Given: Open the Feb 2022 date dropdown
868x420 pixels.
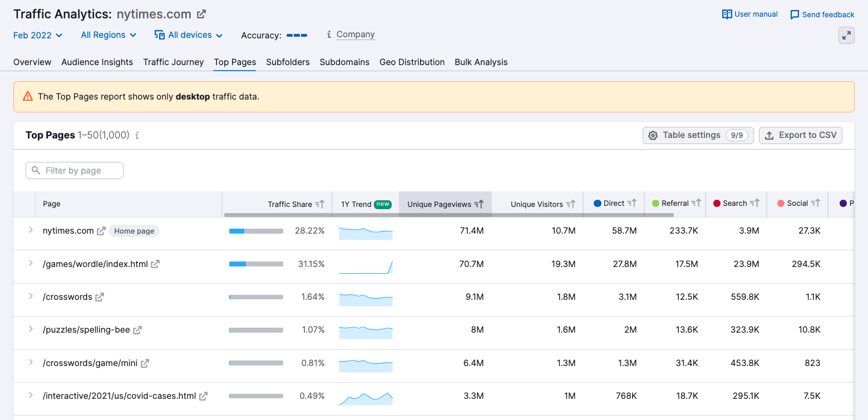Looking at the screenshot, I should 38,35.
